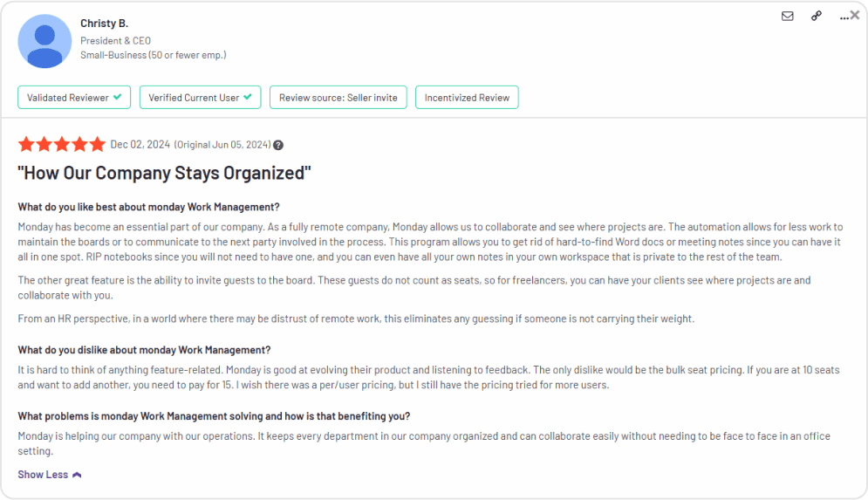868x500 pixels.
Task: Open the three-dots more options menu
Action: coord(844,17)
